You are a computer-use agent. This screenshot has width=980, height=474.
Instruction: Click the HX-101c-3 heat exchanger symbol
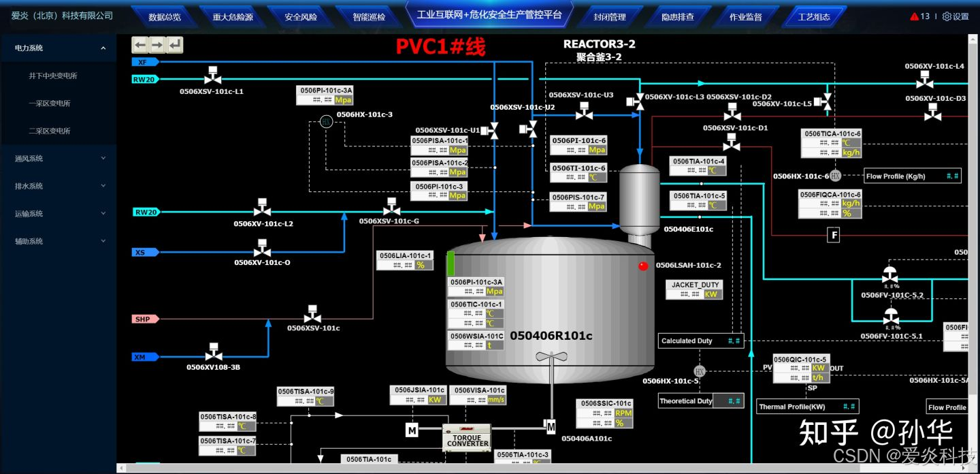(326, 122)
